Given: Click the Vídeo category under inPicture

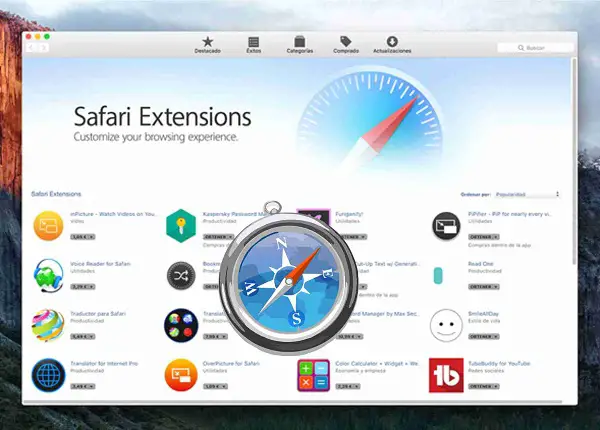Looking at the screenshot, I should 77,221.
